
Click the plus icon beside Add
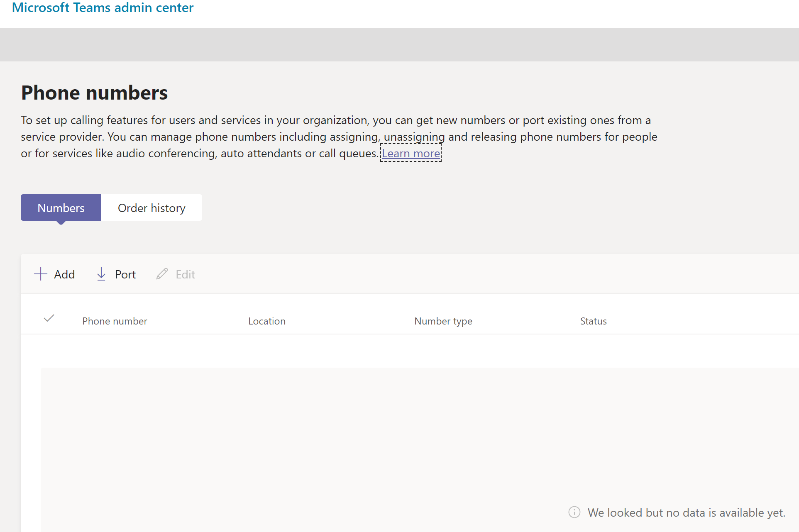(41, 274)
